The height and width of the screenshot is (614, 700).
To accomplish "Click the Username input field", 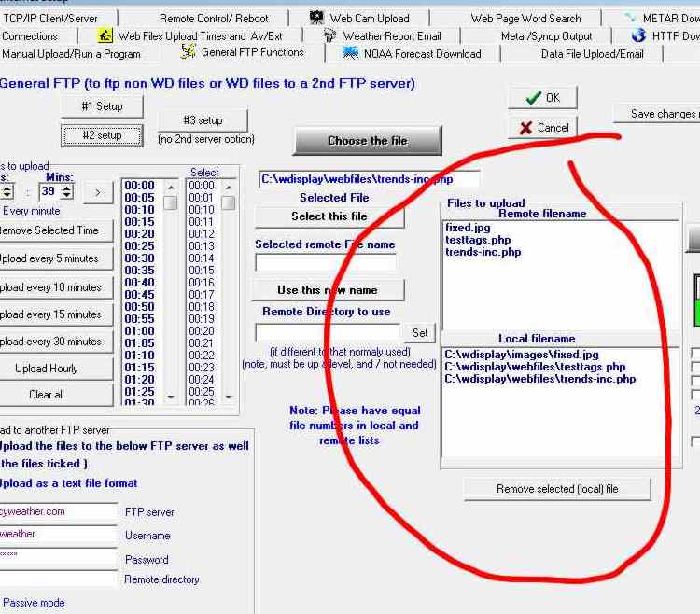I will coord(58,534).
